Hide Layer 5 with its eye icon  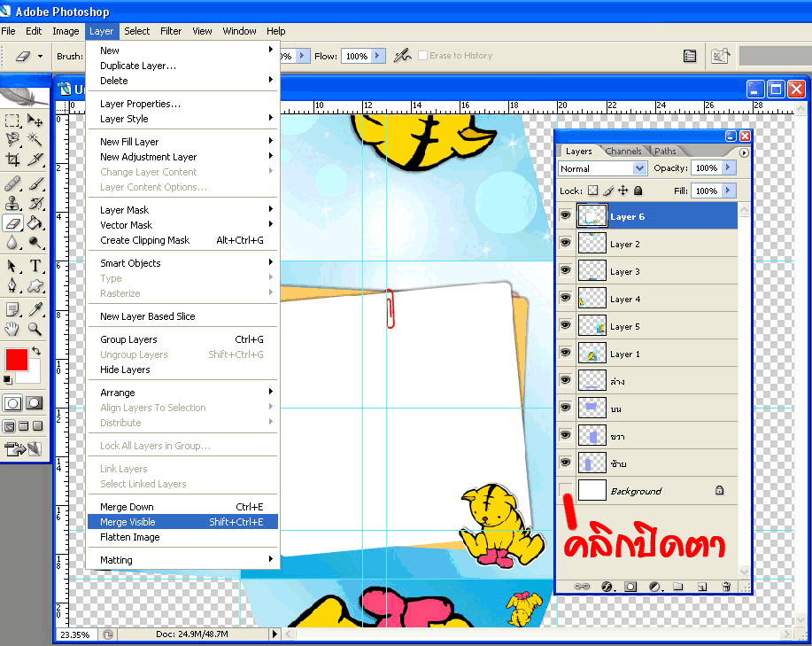coord(566,325)
